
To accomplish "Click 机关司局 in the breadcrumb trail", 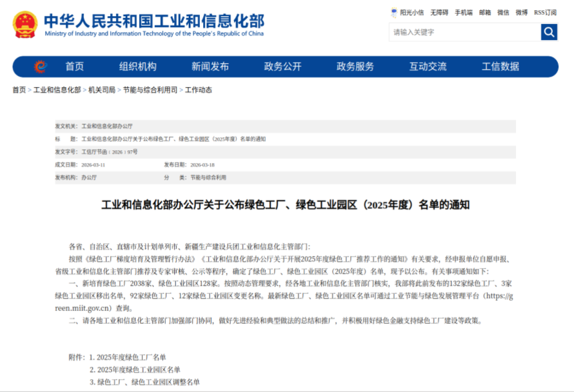I will pyautogui.click(x=102, y=90).
